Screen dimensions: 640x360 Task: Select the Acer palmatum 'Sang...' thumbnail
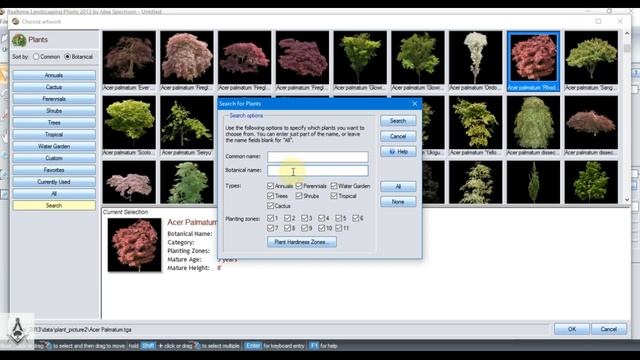[591, 58]
